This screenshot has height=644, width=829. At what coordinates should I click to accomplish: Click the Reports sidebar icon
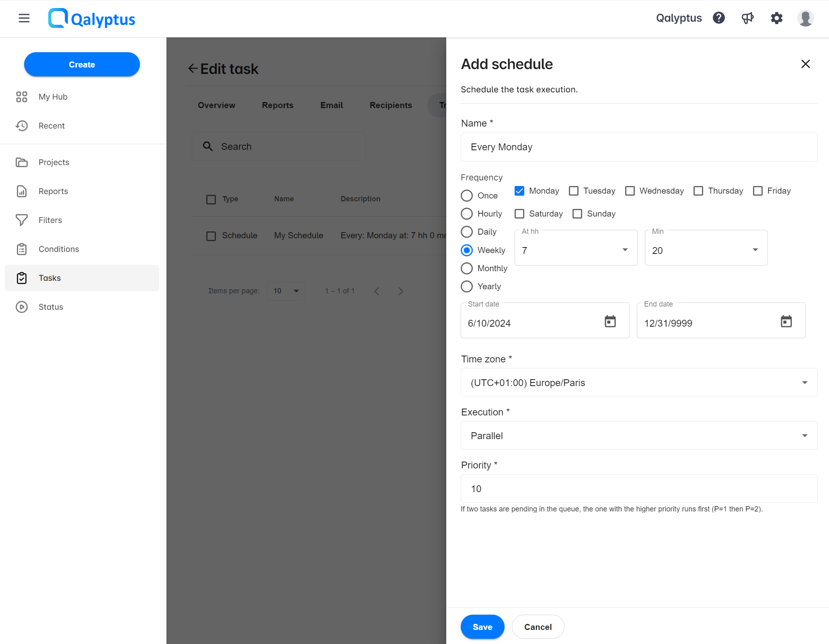tap(22, 191)
